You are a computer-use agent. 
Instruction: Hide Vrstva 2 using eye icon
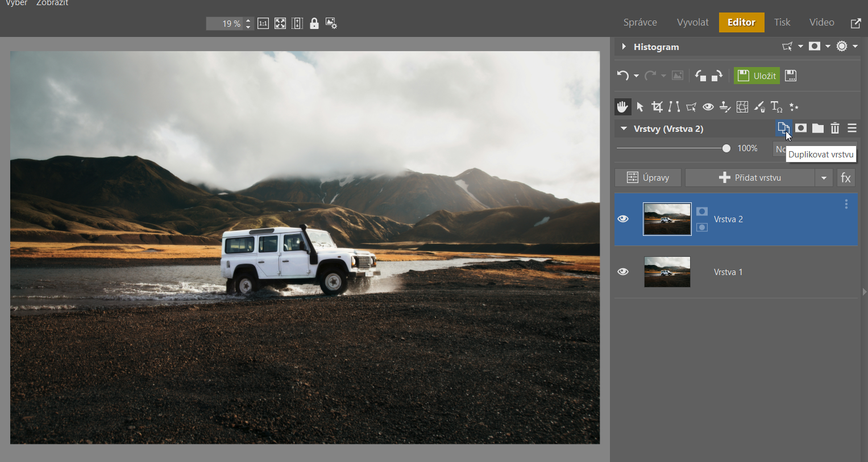coord(623,219)
